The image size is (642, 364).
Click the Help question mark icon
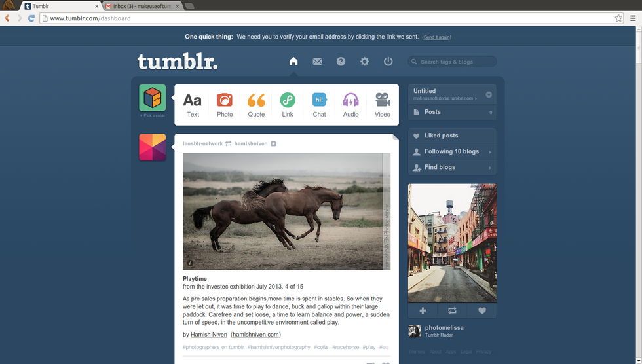point(341,62)
